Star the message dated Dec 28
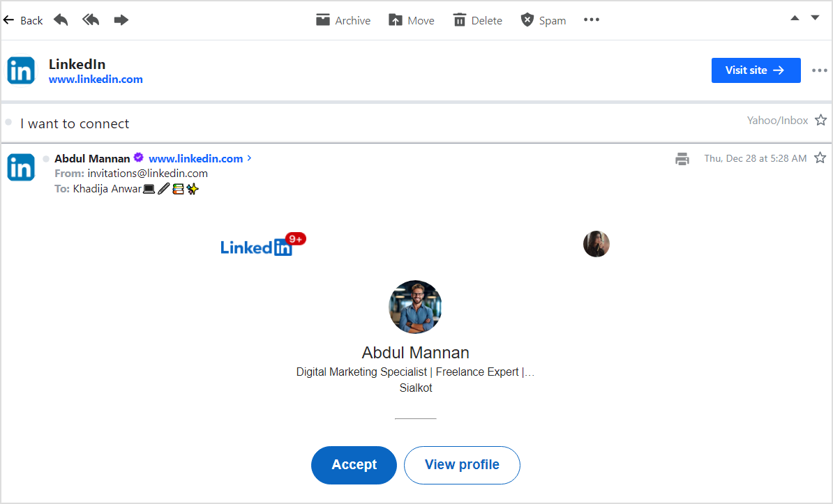The width and height of the screenshot is (833, 504). 820,158
